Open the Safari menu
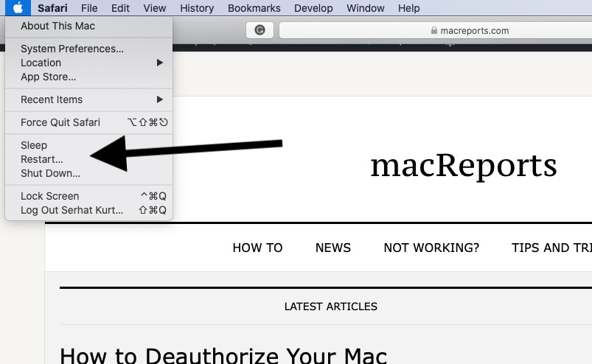Screen dimensions: 592x364 [x=52, y=8]
